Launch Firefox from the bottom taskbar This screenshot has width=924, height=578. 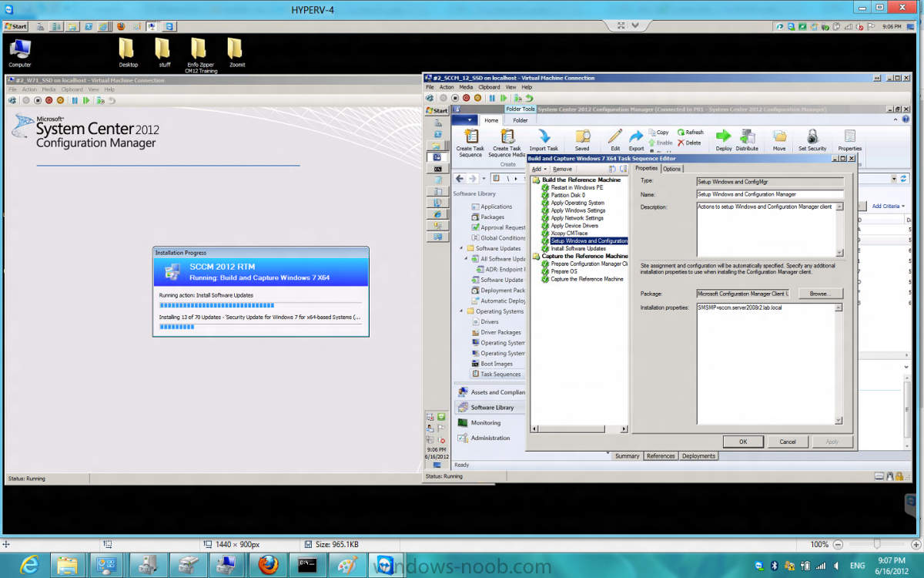(x=269, y=565)
